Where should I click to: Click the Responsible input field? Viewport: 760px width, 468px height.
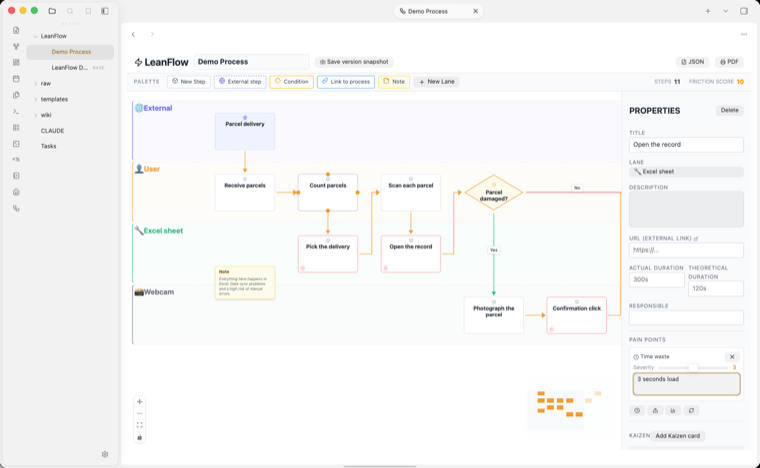coord(686,318)
